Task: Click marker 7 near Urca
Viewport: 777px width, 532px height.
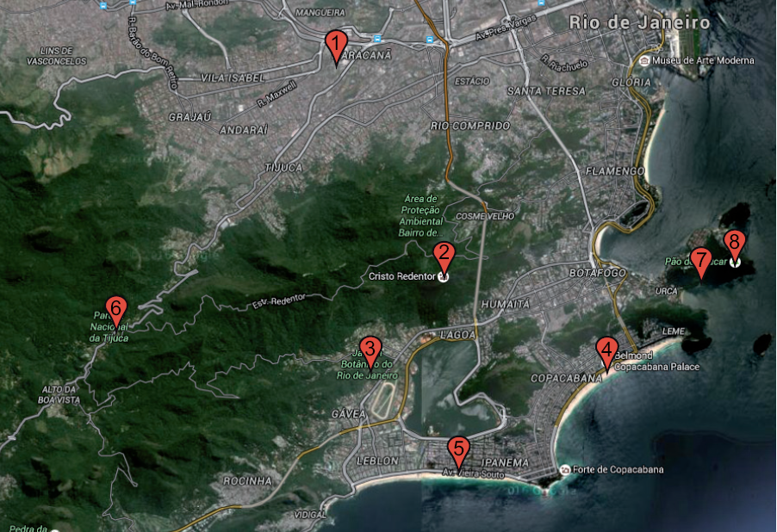Action: 701,261
